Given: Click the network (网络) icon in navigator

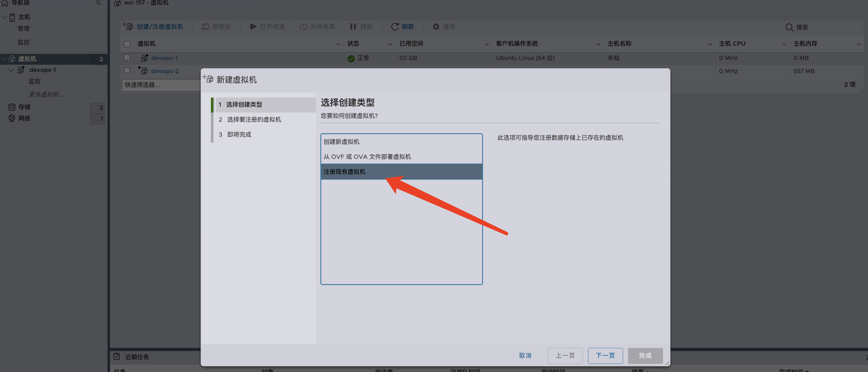Looking at the screenshot, I should 12,118.
